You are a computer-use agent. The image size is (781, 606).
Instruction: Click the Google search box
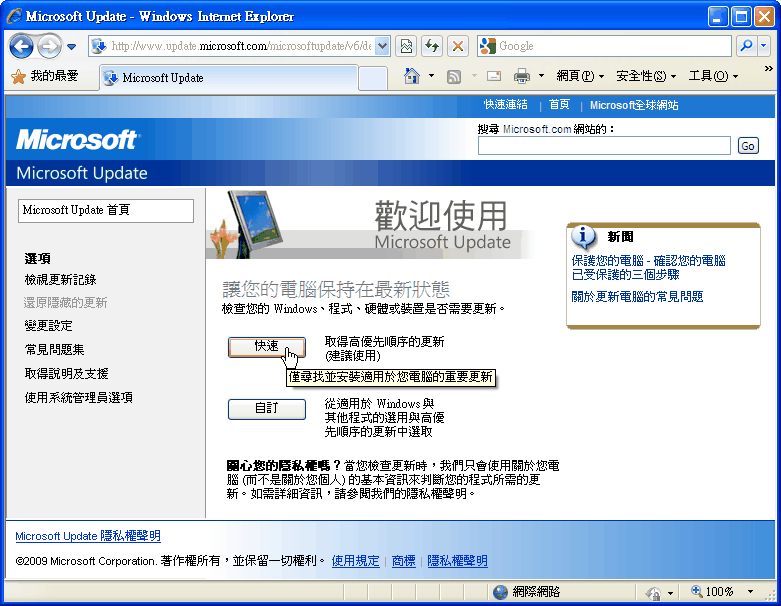pyautogui.click(x=604, y=46)
